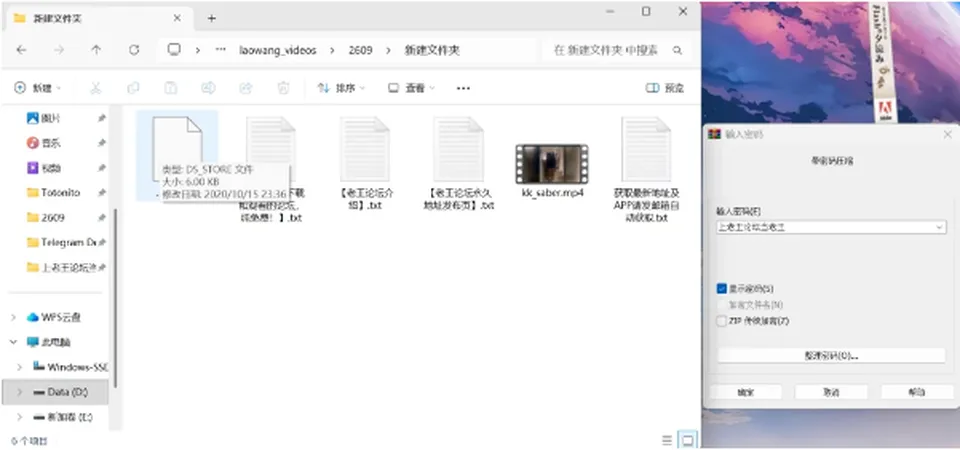The width and height of the screenshot is (960, 450).
Task: Click the Cut scissors toolbar icon
Action: pos(96,88)
